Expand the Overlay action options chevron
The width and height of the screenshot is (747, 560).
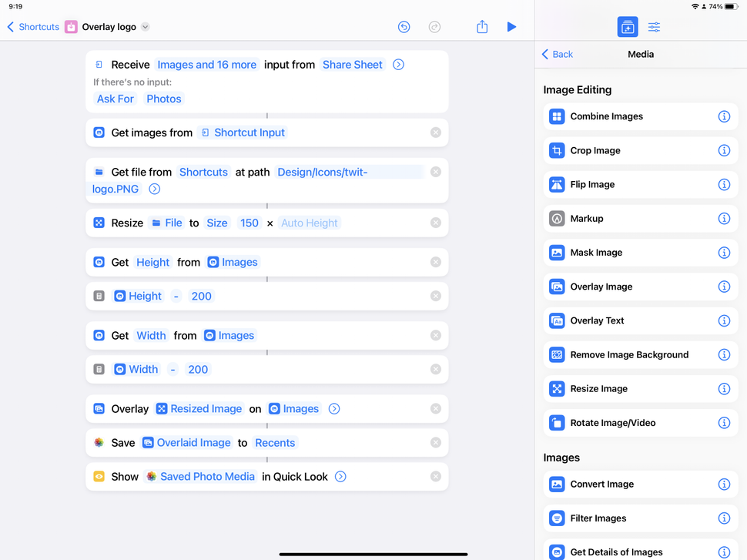point(333,409)
